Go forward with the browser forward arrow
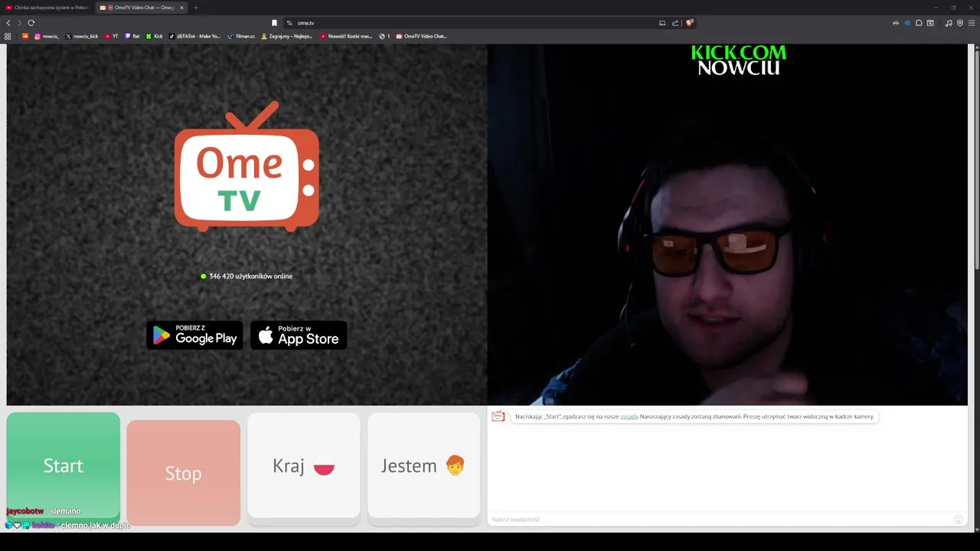 pos(20,23)
